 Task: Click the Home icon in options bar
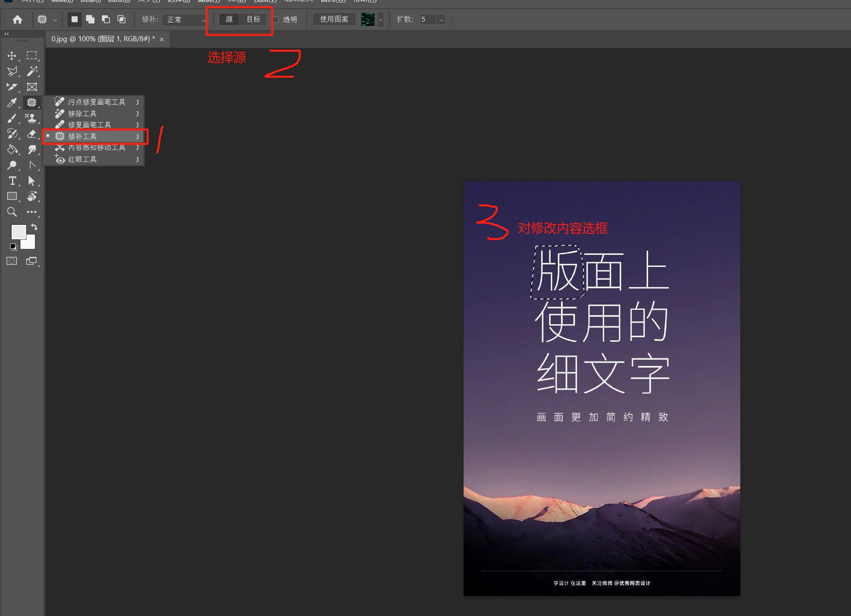pos(17,19)
